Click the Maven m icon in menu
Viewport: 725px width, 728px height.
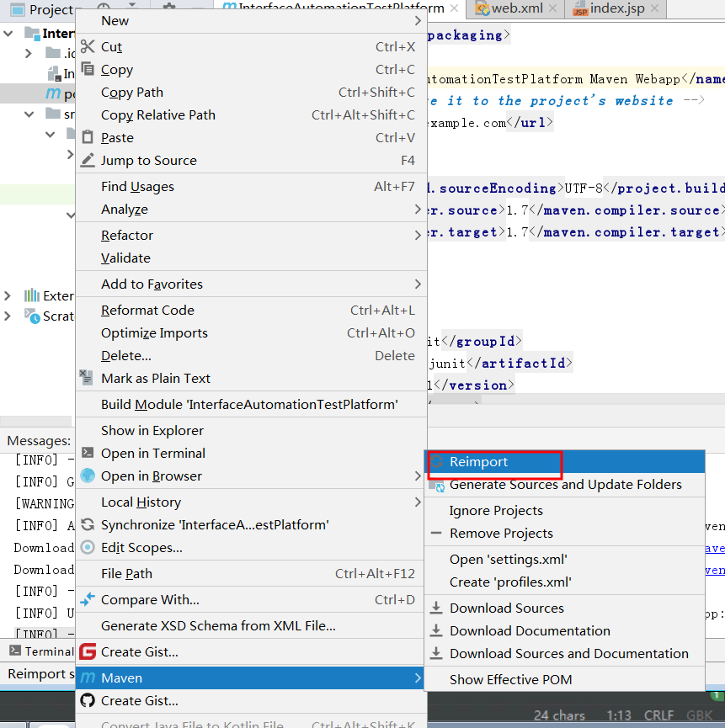point(88,678)
